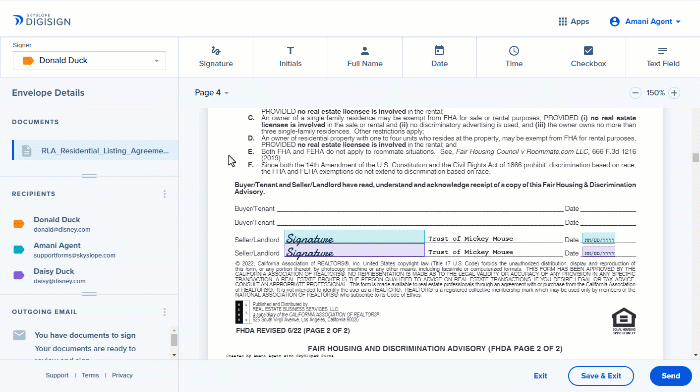Select the teal date field on document
The height and width of the screenshot is (392, 700).
click(598, 238)
